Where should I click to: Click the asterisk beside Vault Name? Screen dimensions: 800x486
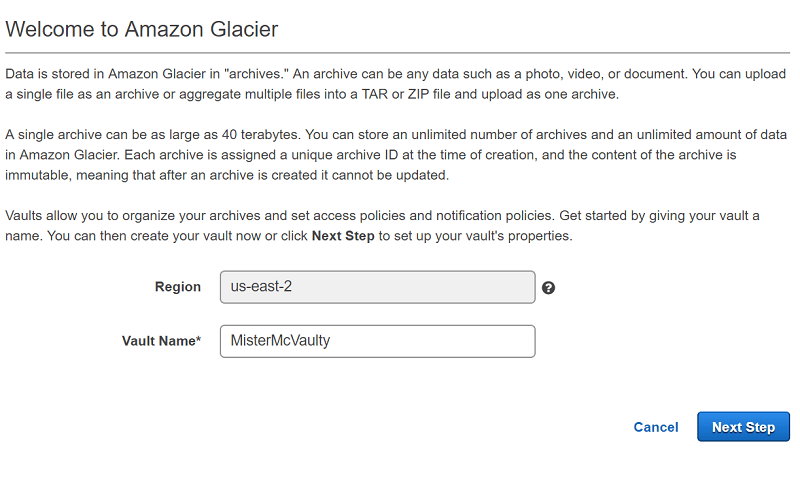click(198, 339)
